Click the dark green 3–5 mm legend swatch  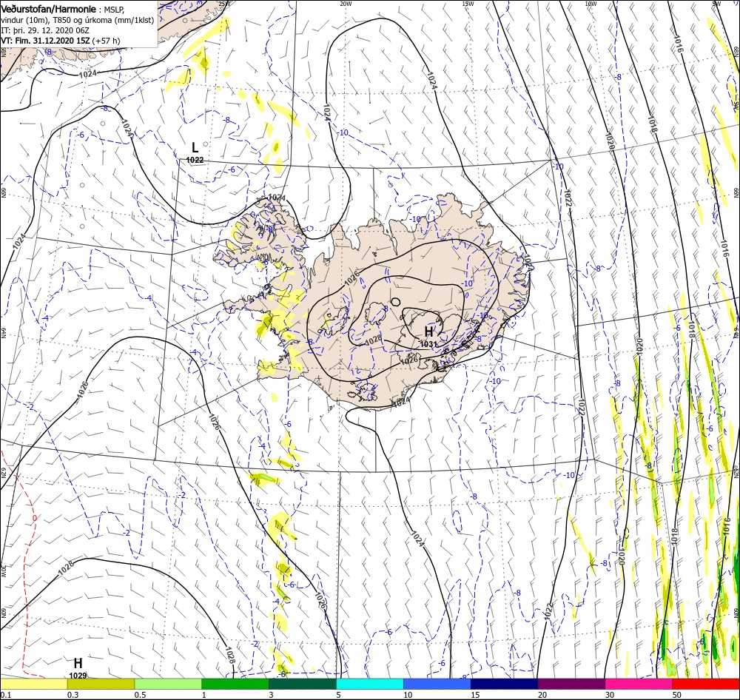(x=303, y=684)
